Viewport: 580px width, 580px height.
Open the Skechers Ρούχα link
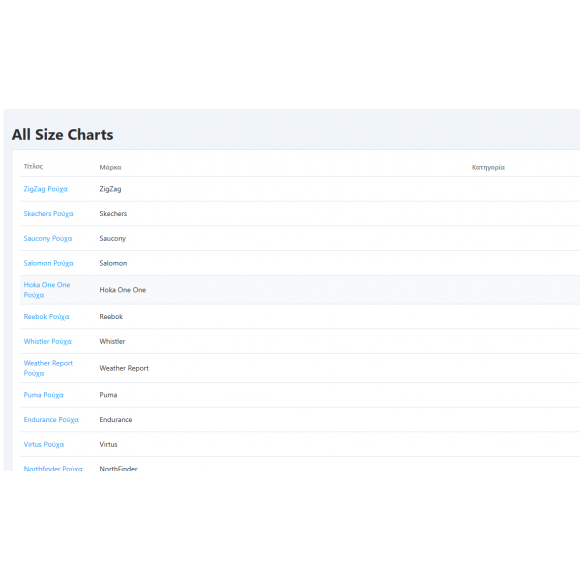pos(48,214)
